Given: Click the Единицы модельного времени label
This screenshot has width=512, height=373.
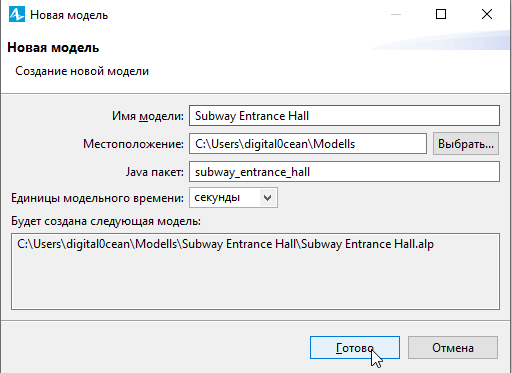Looking at the screenshot, I should coord(97,198).
